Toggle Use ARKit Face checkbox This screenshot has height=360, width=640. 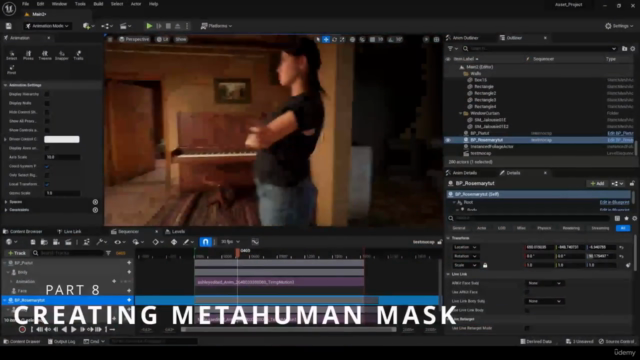pos(527,292)
